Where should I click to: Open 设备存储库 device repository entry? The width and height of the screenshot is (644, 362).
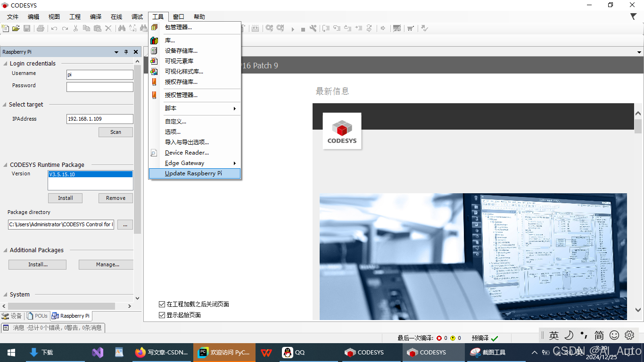click(195, 51)
